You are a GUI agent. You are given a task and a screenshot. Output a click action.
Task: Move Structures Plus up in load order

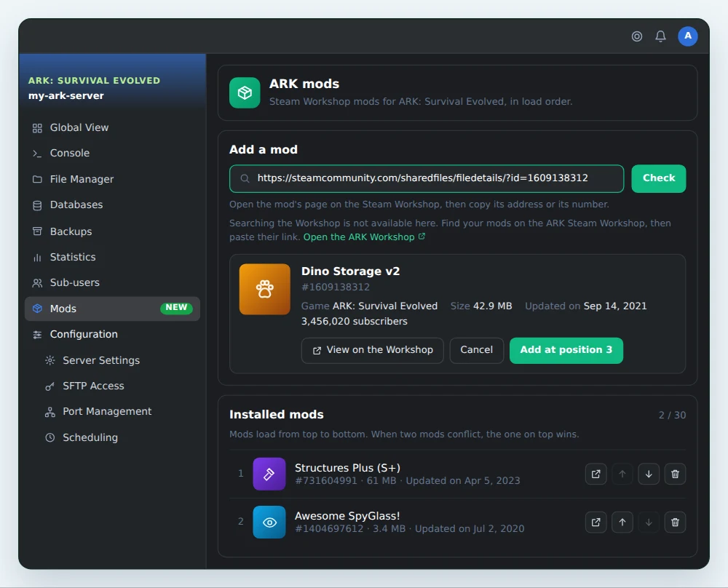622,474
